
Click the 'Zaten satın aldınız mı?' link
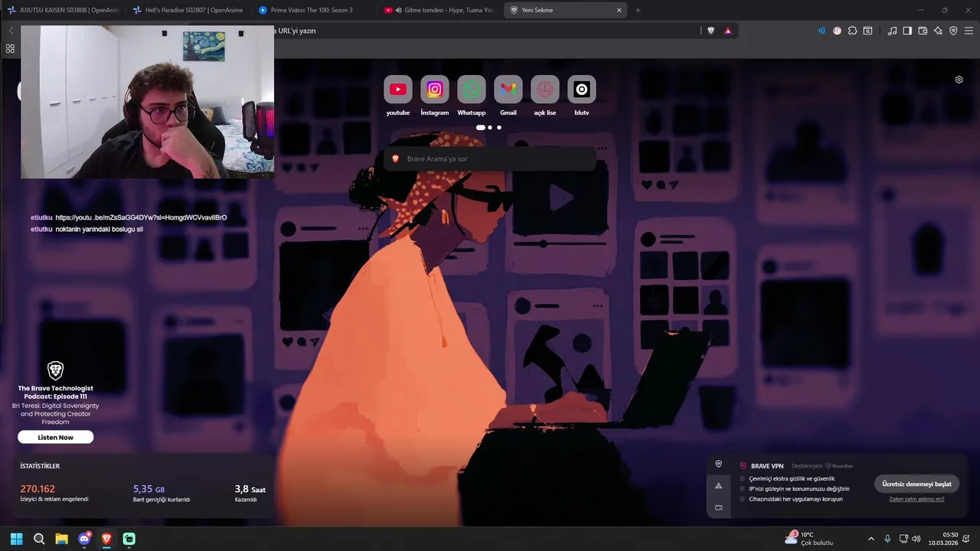(x=916, y=499)
